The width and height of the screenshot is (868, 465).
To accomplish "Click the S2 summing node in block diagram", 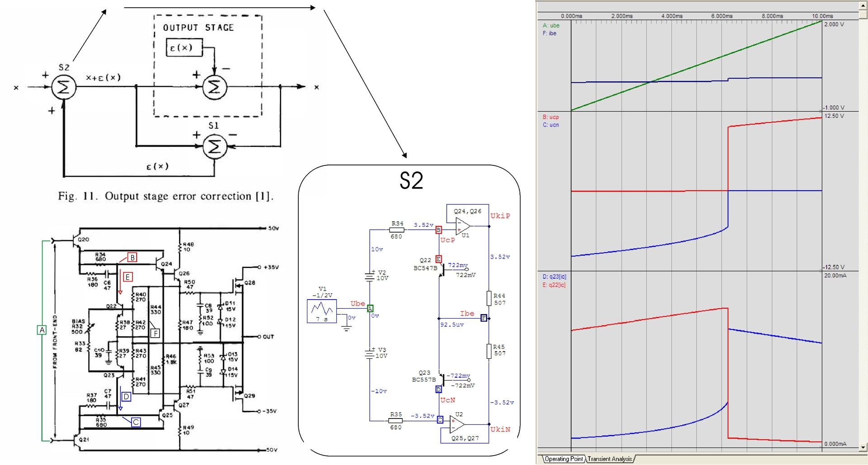I will [x=63, y=87].
